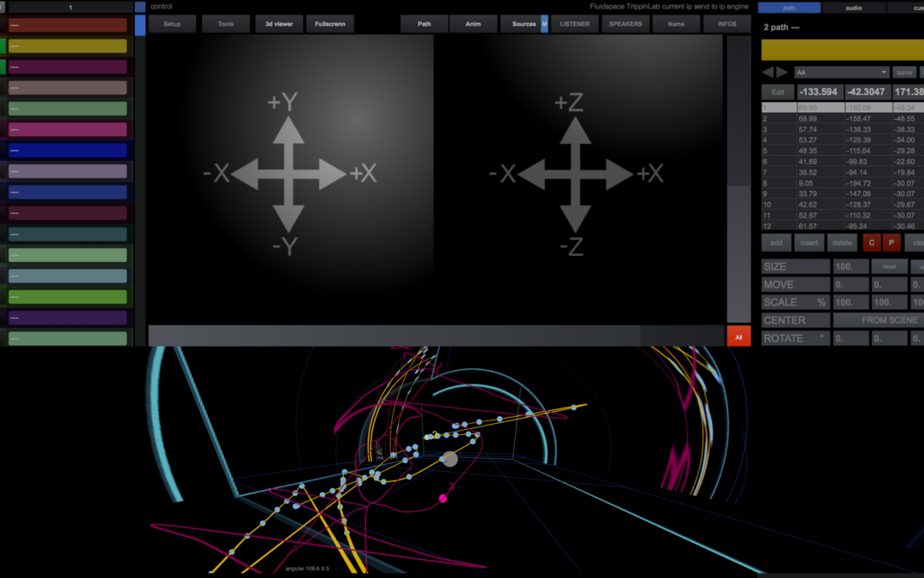Click the Fullscreen button
Screen dimensions: 924x578
tap(330, 24)
